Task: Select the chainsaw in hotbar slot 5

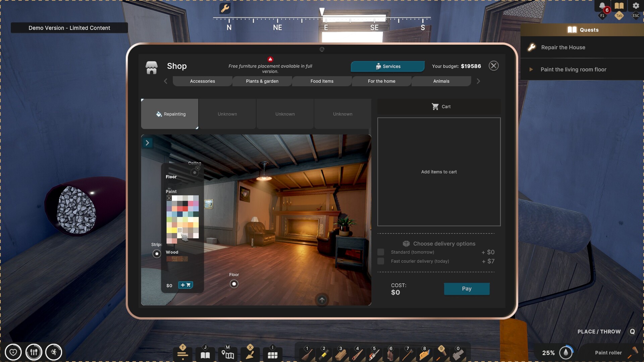Action: pos(374,354)
